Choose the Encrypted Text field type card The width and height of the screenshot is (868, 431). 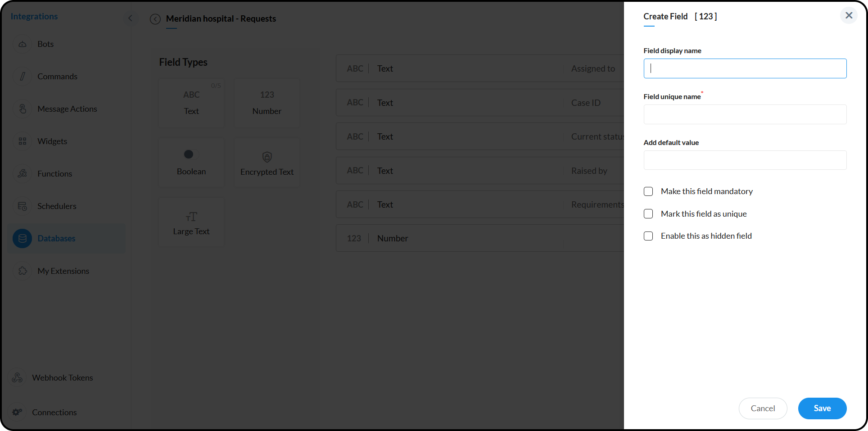(x=267, y=163)
